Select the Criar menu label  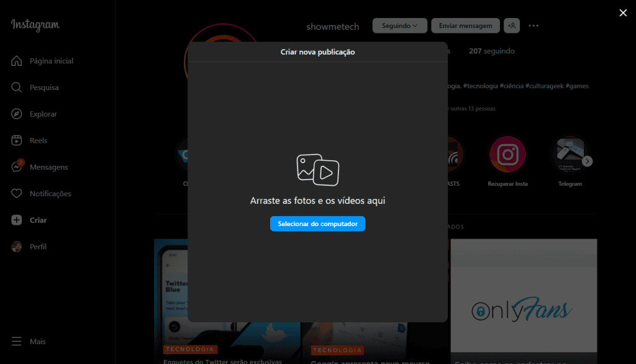click(38, 220)
